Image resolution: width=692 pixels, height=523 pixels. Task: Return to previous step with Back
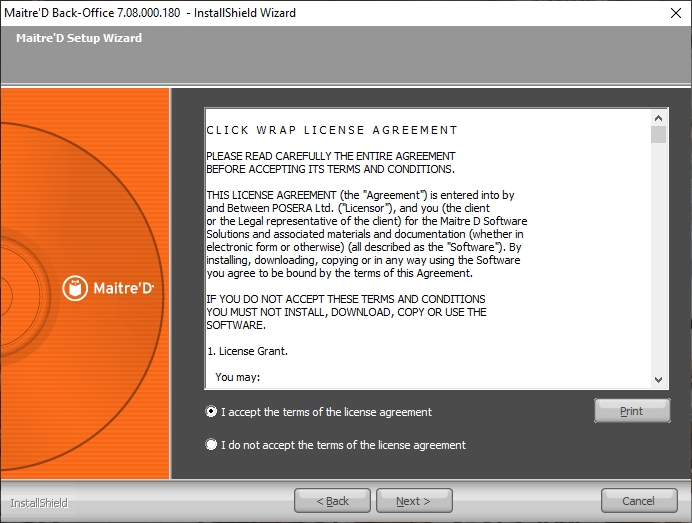[x=332, y=501]
